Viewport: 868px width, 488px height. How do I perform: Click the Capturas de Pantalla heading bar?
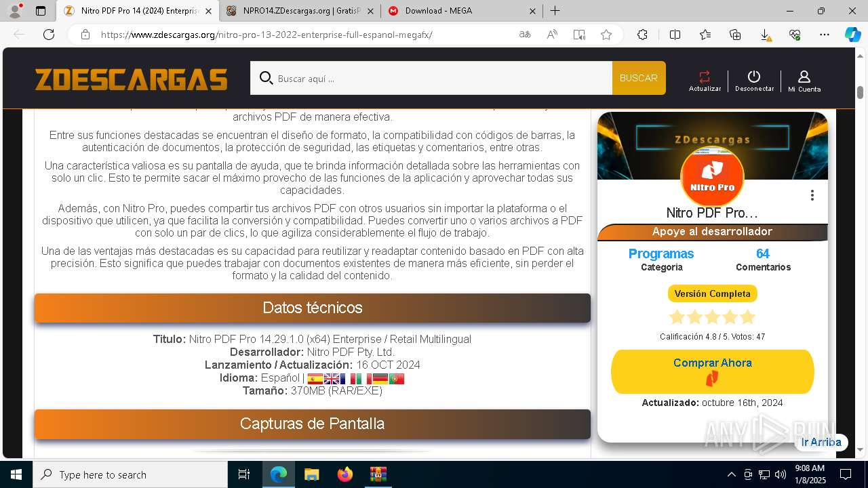[x=313, y=424]
